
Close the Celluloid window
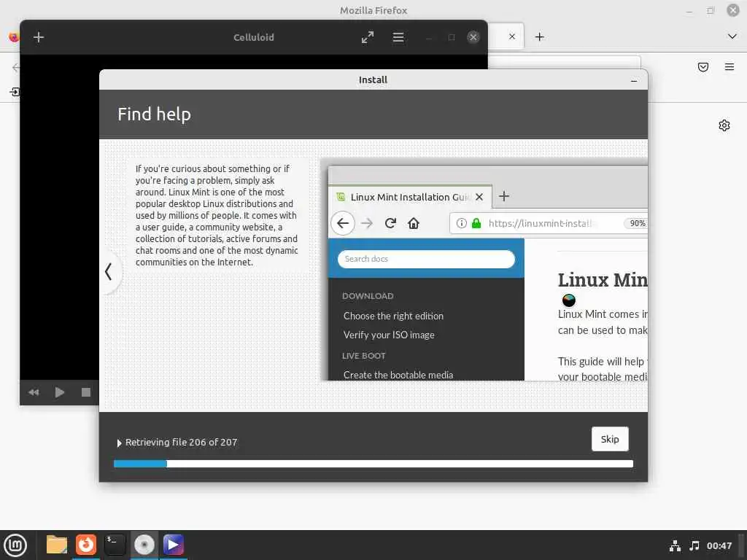coord(473,37)
